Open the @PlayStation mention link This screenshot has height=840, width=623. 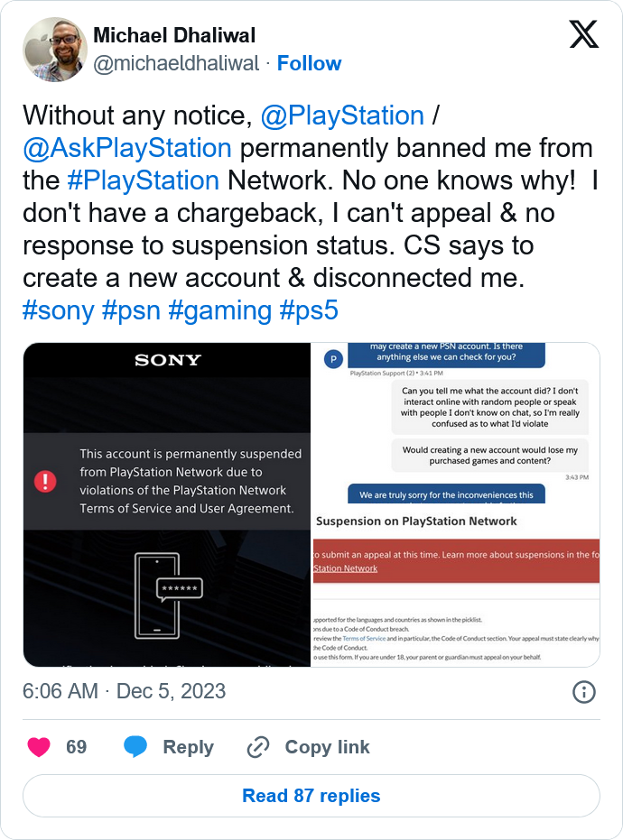click(342, 115)
